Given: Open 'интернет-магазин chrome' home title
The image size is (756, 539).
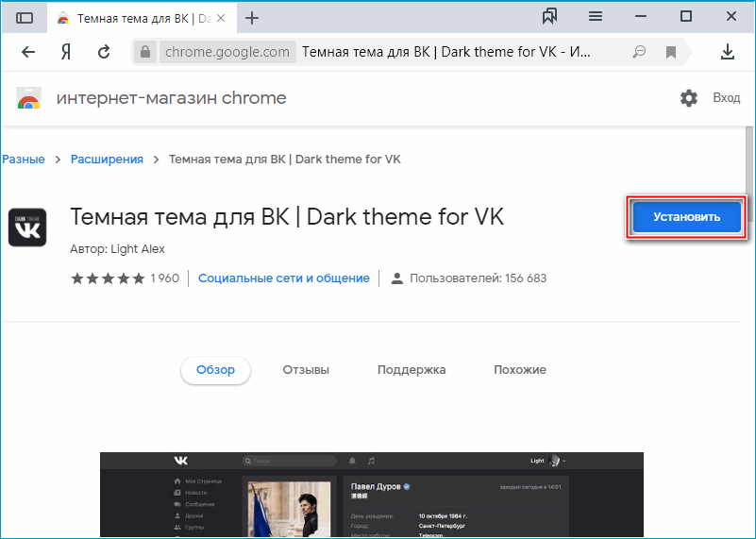Looking at the screenshot, I should [x=171, y=98].
